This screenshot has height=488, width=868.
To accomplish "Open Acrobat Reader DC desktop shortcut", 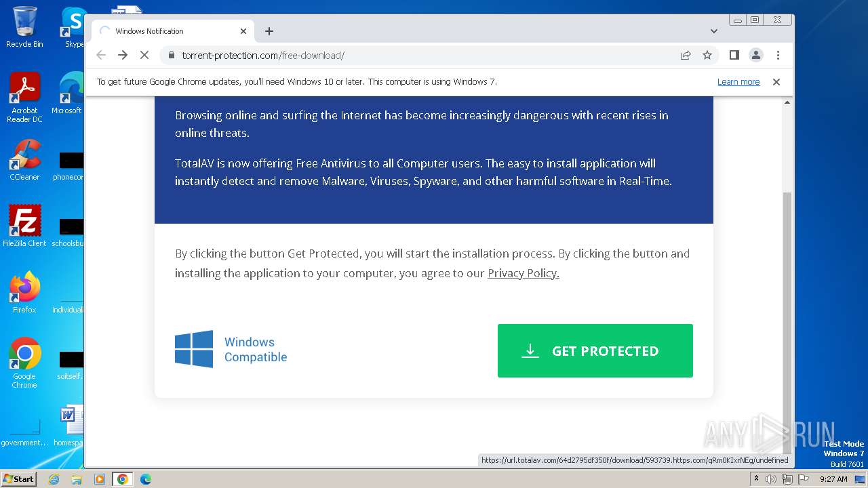I will 24,98.
